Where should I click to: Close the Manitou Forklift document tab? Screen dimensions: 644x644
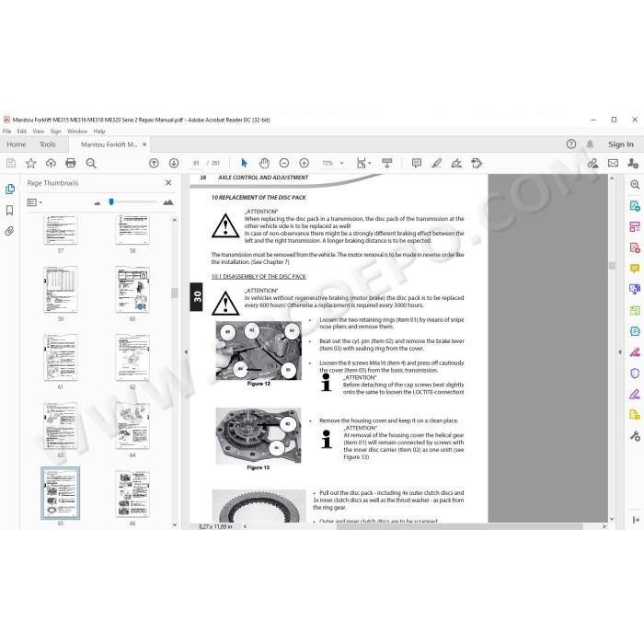pyautogui.click(x=144, y=144)
